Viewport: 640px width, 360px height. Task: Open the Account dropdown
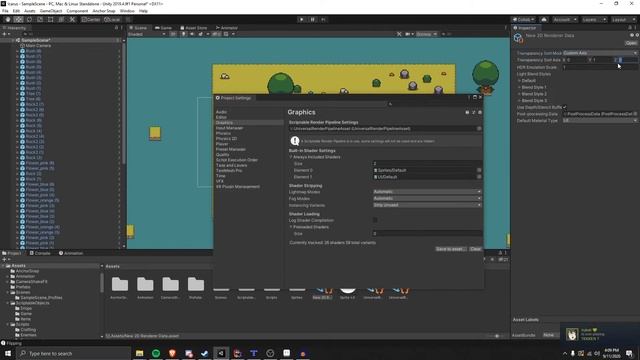tap(564, 20)
